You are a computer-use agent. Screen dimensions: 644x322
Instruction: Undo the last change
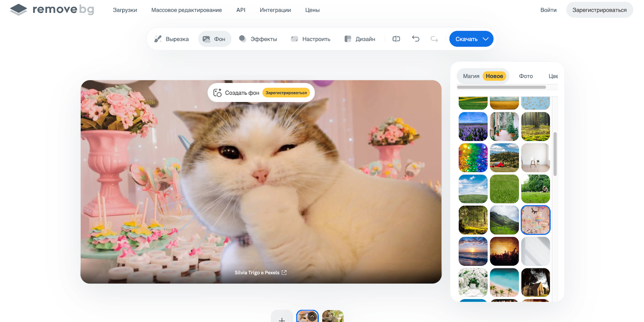(x=416, y=39)
